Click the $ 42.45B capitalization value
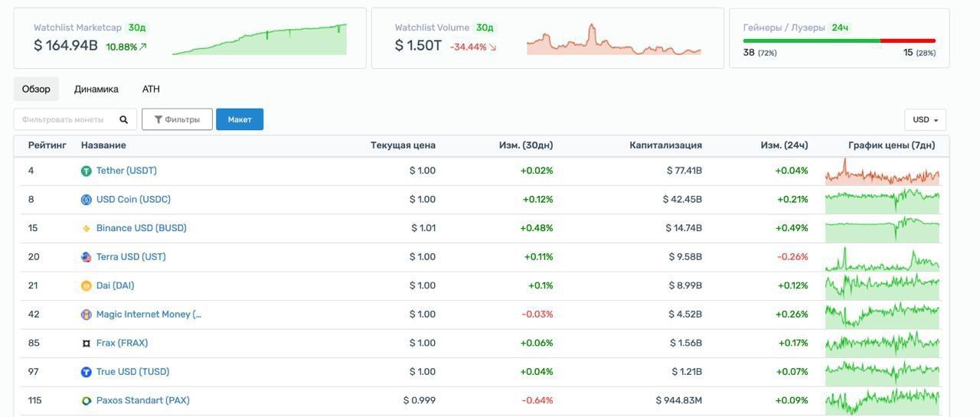980x417 pixels. pos(682,199)
